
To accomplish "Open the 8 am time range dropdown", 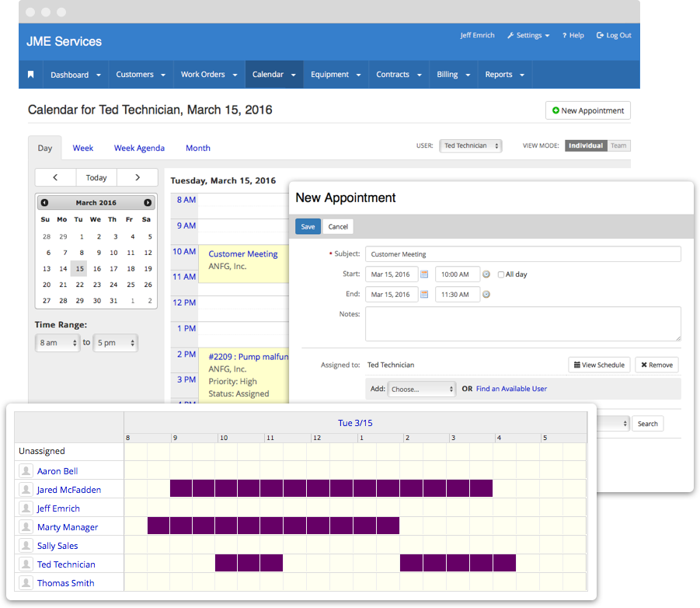I will (x=57, y=343).
